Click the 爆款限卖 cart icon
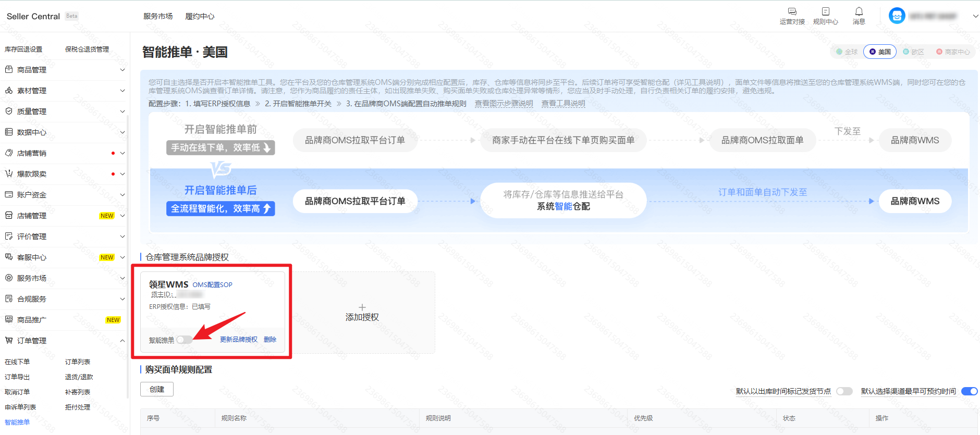 point(9,173)
